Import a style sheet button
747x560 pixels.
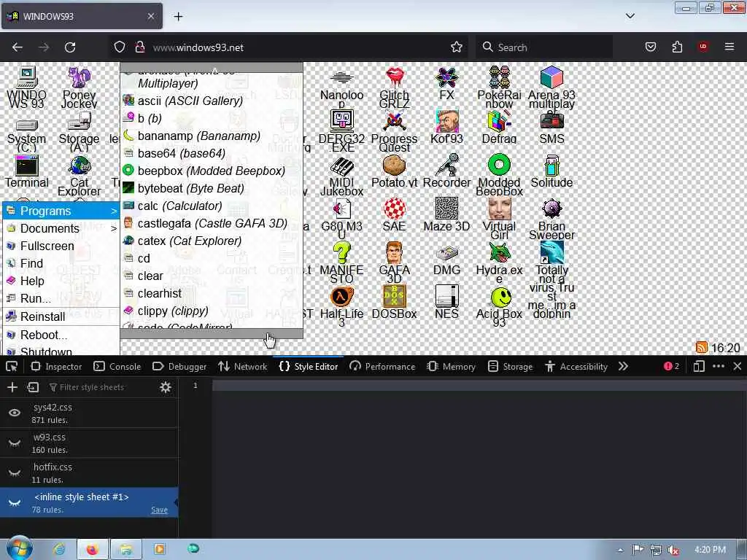tap(33, 387)
